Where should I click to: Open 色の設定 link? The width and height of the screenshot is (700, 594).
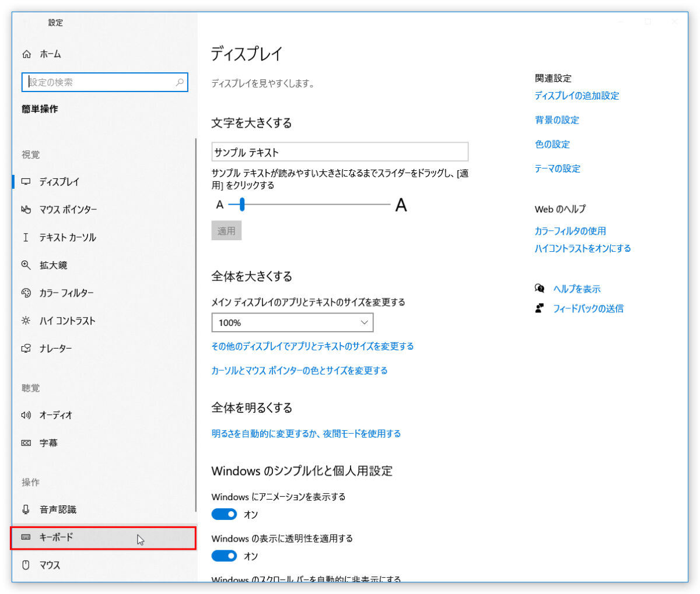coord(552,144)
